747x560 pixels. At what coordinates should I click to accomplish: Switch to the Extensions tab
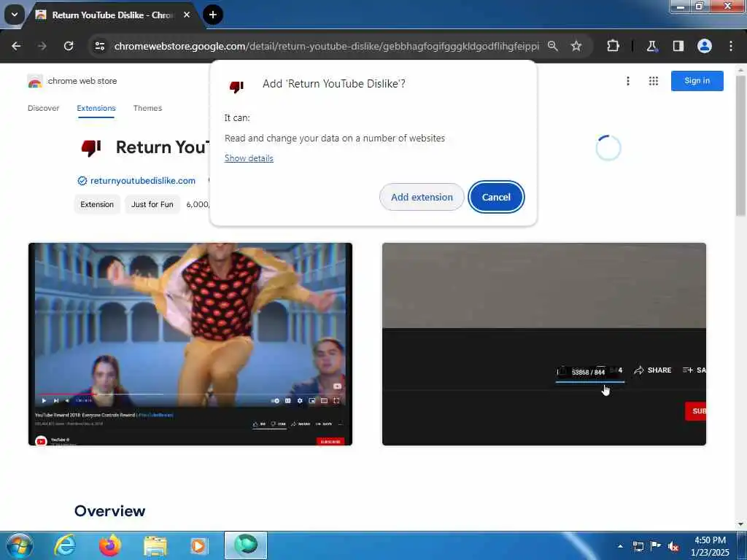click(96, 108)
